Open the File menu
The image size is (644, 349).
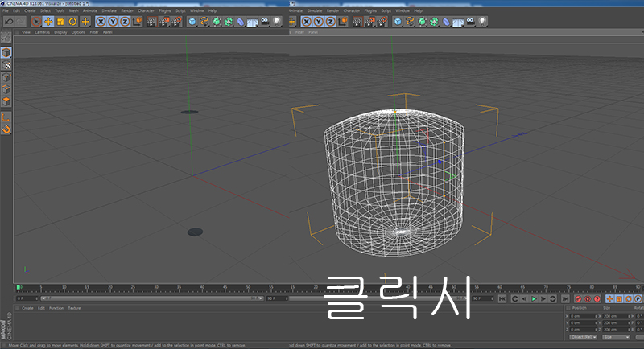coord(6,10)
